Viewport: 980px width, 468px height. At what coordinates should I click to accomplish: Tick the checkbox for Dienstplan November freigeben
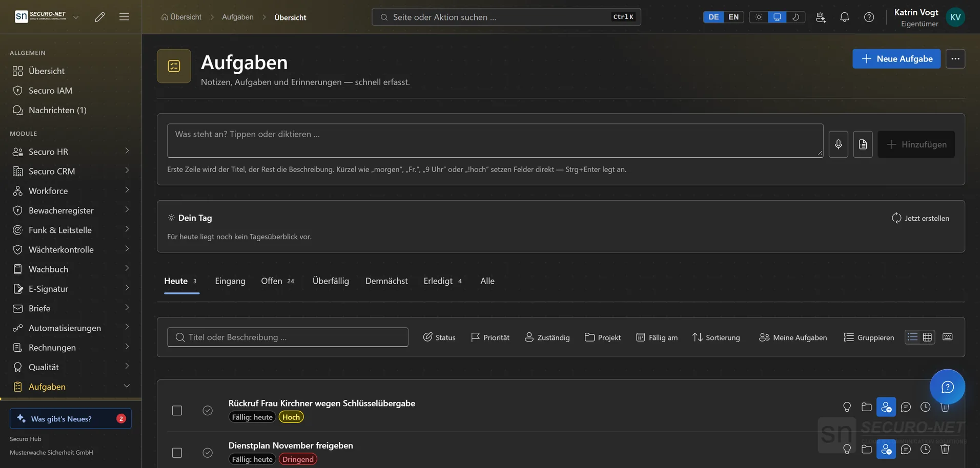pyautogui.click(x=177, y=453)
